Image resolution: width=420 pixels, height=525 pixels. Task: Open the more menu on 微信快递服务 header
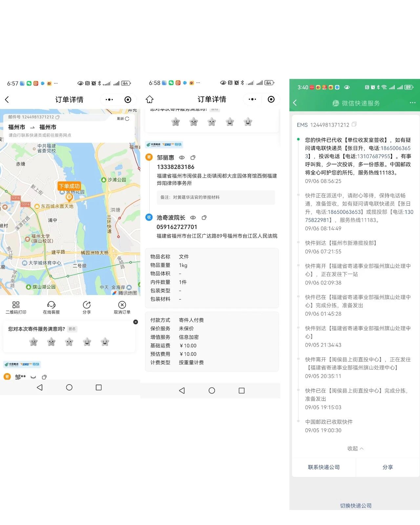413,103
